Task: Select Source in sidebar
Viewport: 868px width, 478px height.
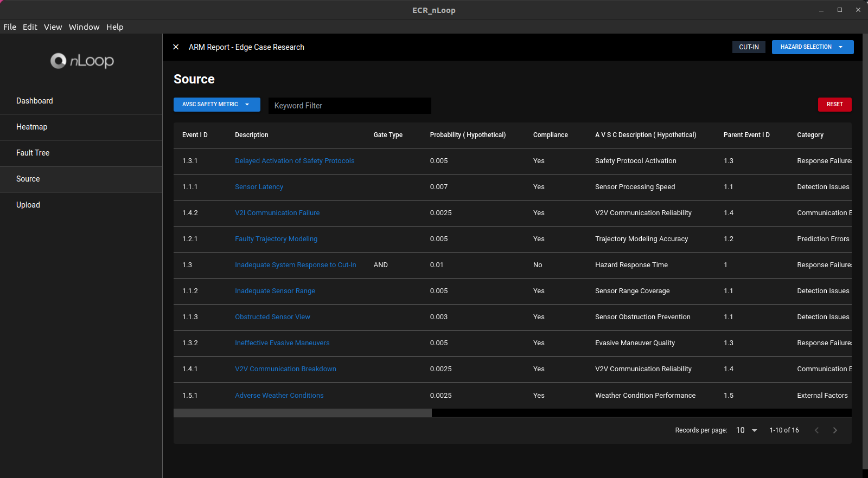Action: pos(81,179)
